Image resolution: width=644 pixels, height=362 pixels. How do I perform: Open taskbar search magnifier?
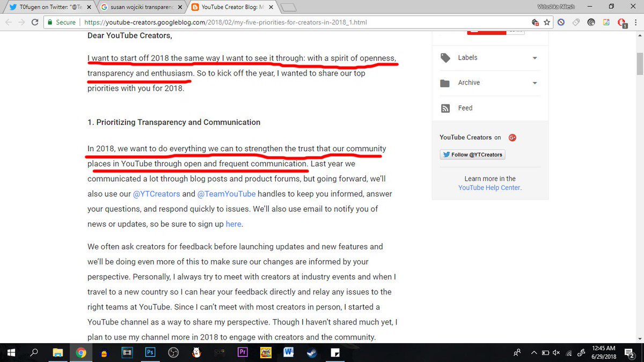(x=34, y=353)
